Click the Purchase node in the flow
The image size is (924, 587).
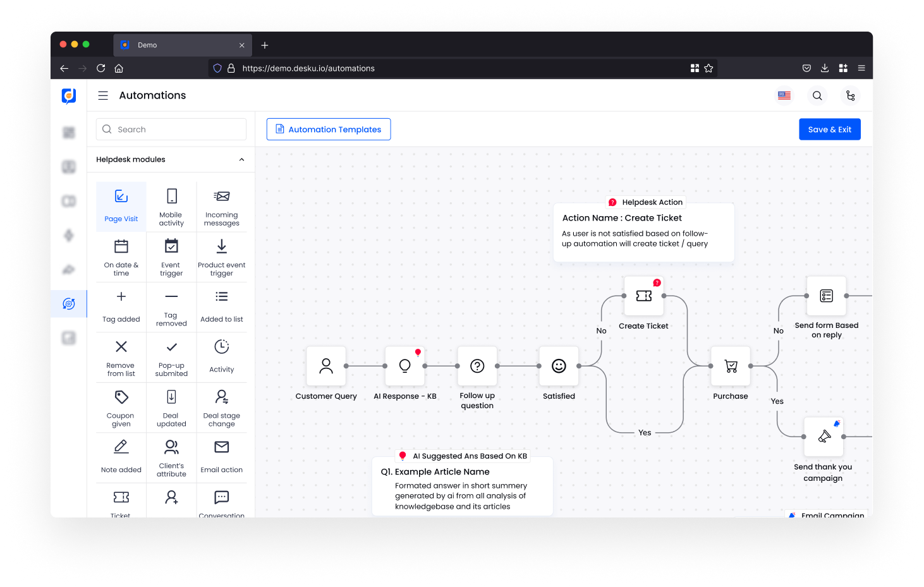(730, 366)
